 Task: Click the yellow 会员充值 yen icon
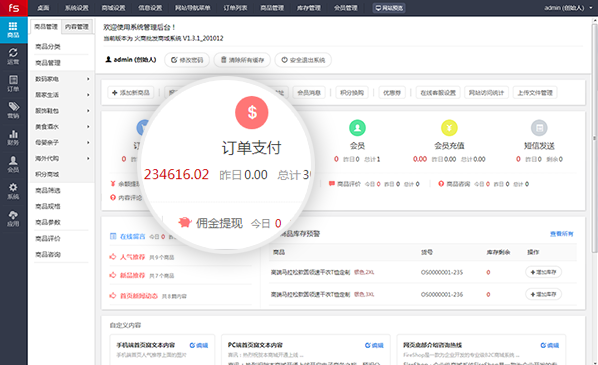(449, 128)
